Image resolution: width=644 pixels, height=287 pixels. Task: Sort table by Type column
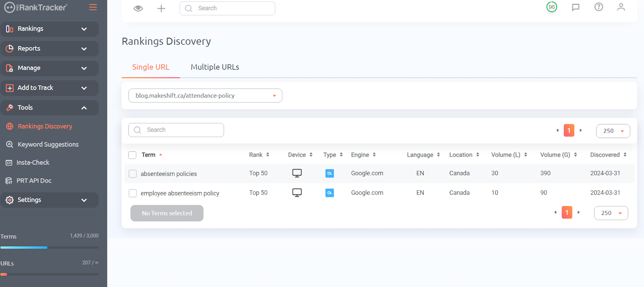pos(333,155)
